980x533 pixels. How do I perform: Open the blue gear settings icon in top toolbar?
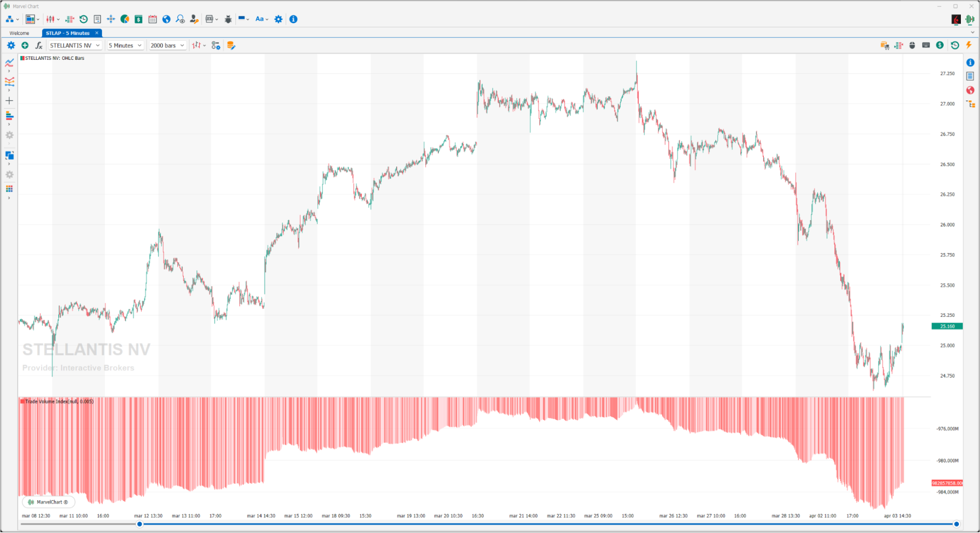pyautogui.click(x=278, y=19)
